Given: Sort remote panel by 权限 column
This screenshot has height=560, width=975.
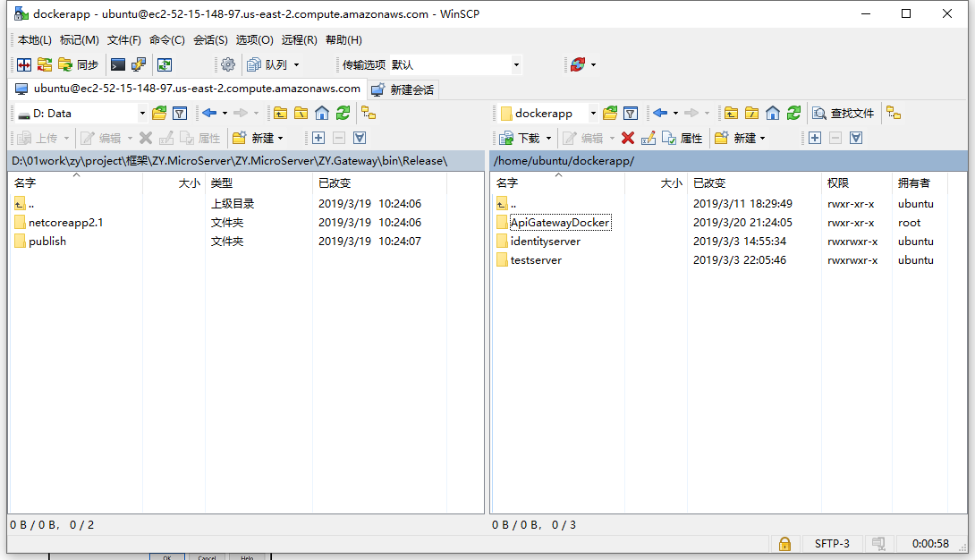Looking at the screenshot, I should pyautogui.click(x=856, y=182).
